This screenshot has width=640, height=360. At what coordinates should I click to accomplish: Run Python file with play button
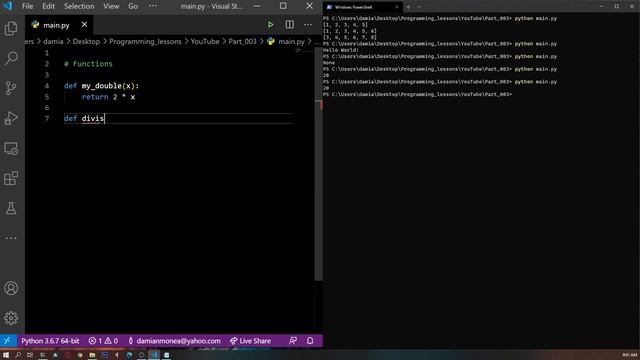[271, 25]
